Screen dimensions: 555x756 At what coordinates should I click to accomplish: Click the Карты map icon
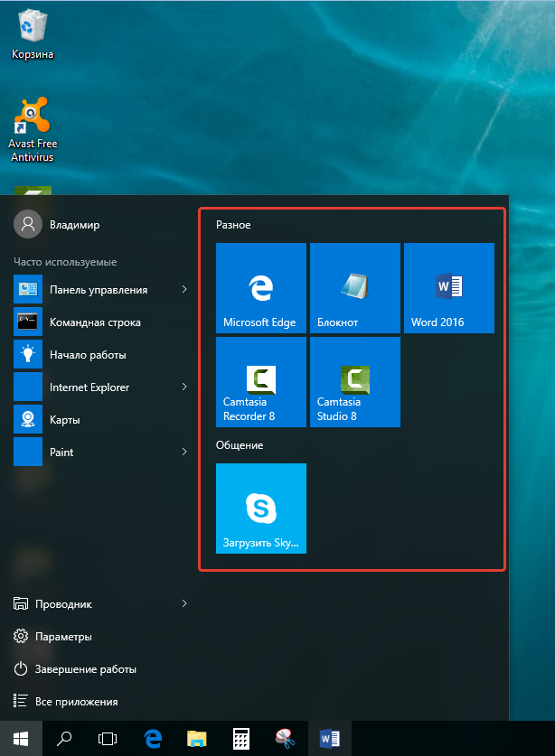pos(28,419)
